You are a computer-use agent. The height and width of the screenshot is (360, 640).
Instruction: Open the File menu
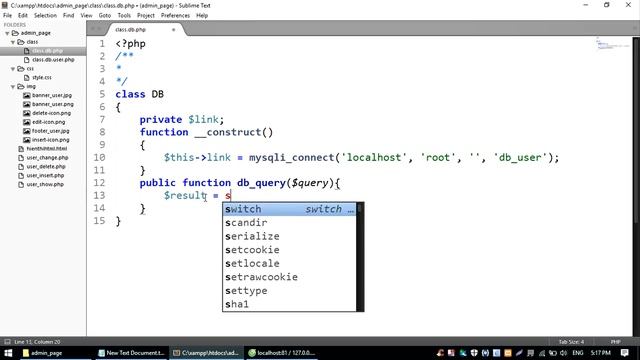tap(7, 16)
